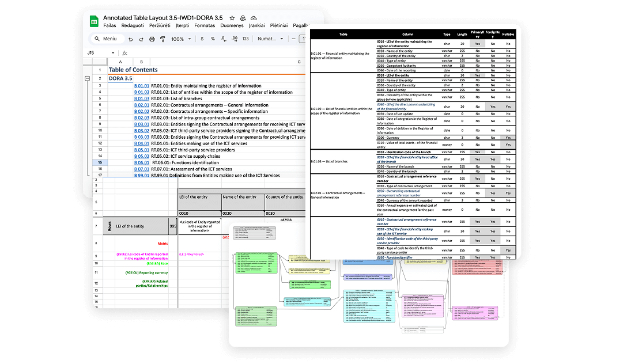Apply percent format from toolbar
Screen dimensions: 627x364
(213, 39)
